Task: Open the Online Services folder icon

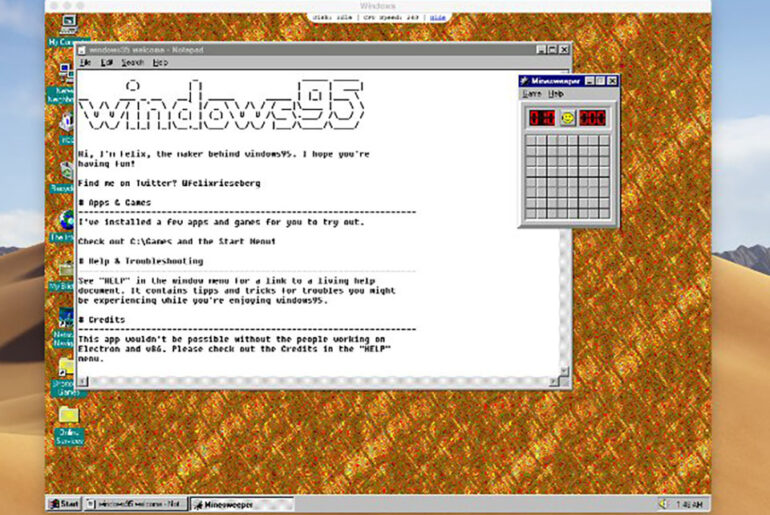Action: coord(68,416)
